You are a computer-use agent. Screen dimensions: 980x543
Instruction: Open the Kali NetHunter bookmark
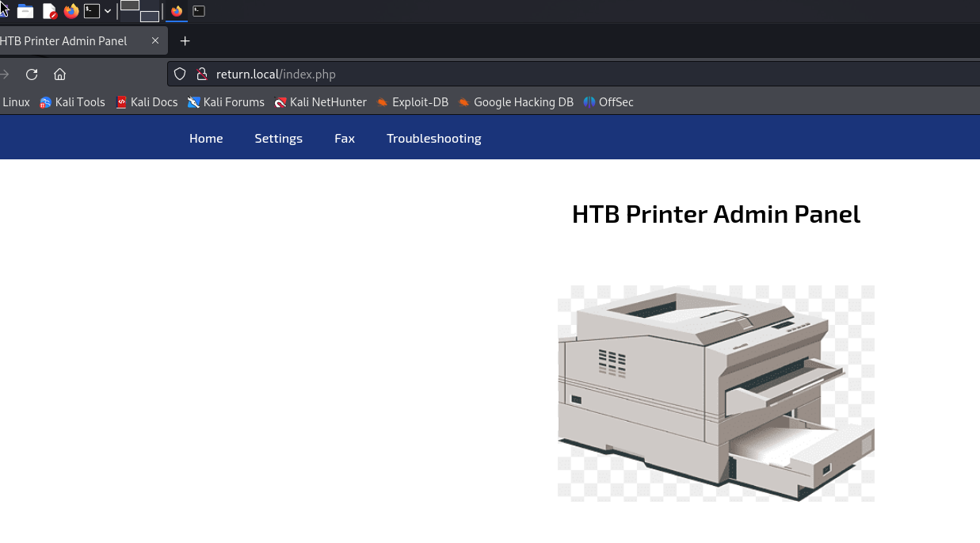click(320, 102)
